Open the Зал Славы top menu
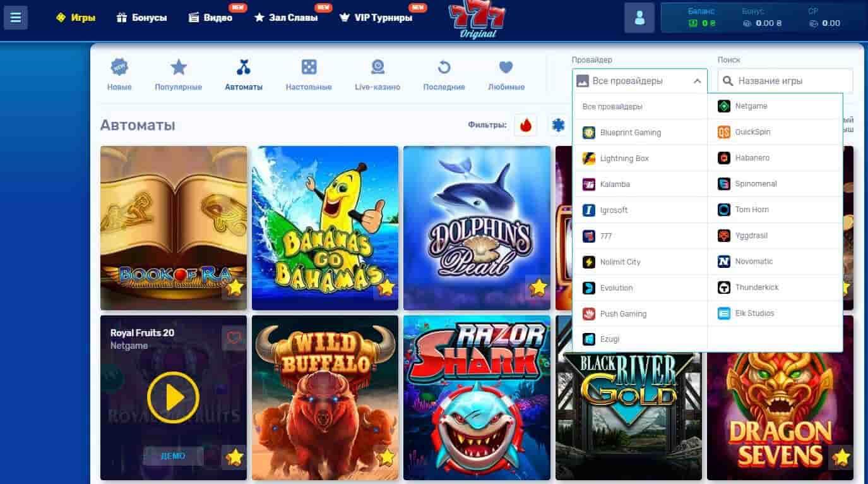Screen dimensions: 868x484 click(x=286, y=18)
